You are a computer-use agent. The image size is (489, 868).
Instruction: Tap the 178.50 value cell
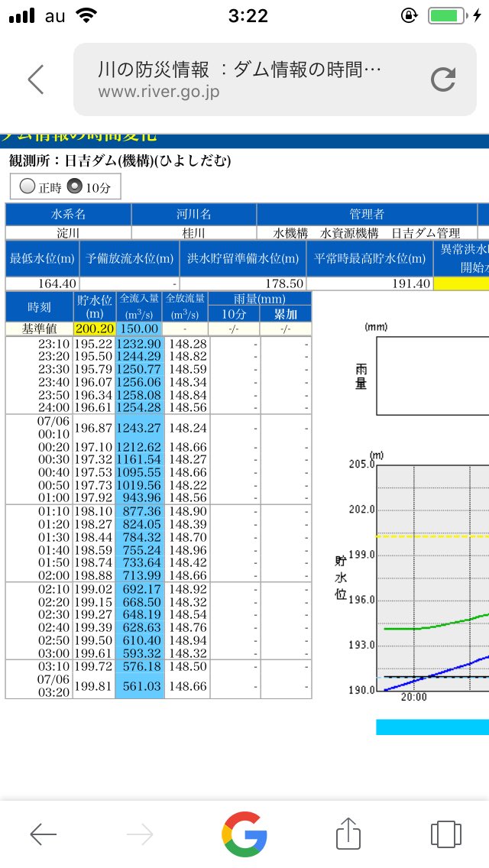(242, 283)
